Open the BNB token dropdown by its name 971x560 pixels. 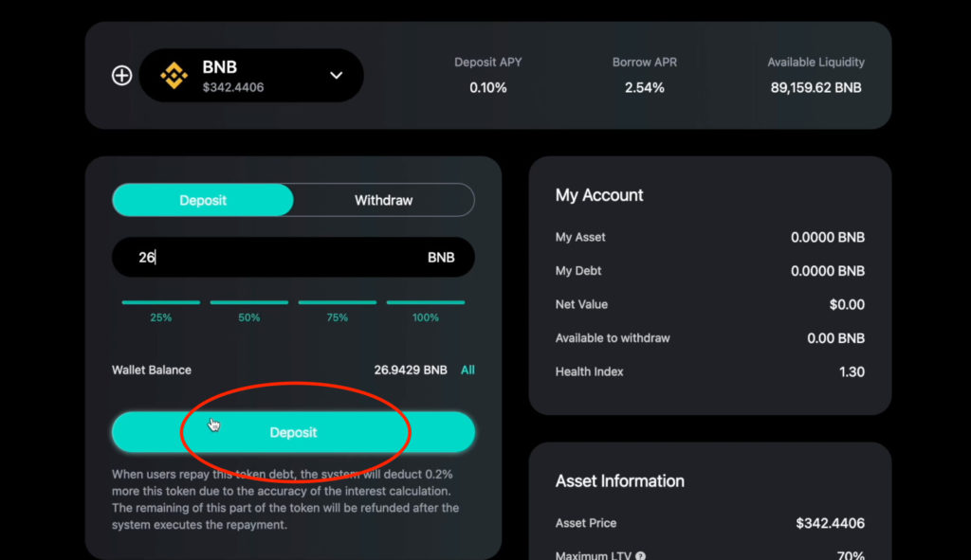click(x=220, y=67)
